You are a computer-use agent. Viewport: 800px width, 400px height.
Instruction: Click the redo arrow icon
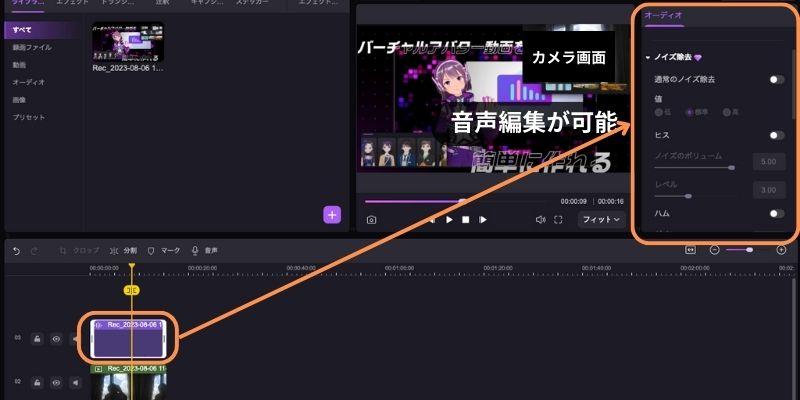click(34, 251)
